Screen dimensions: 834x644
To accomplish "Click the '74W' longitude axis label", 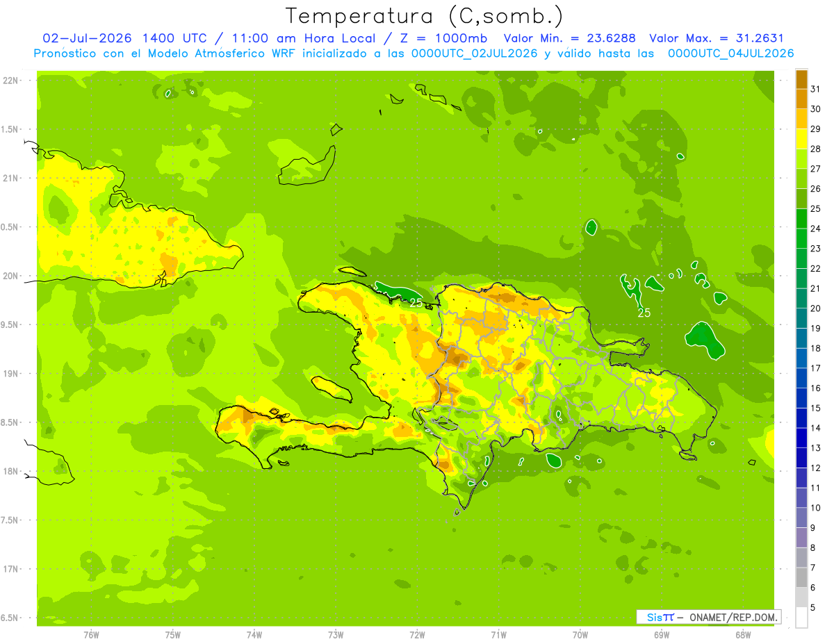I will pos(254,634).
